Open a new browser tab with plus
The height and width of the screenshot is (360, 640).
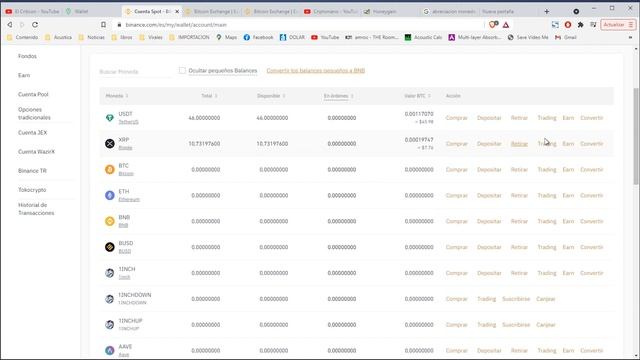547,11
